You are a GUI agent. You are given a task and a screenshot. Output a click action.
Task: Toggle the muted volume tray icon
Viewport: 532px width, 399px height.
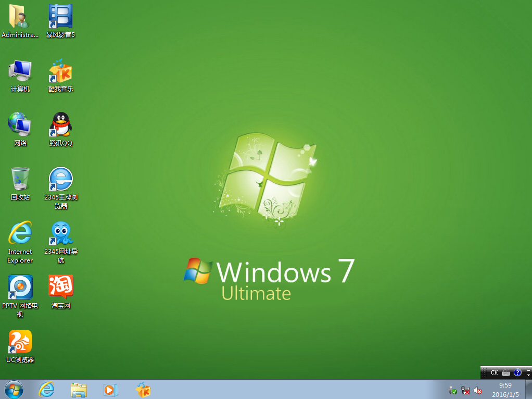[x=478, y=390]
